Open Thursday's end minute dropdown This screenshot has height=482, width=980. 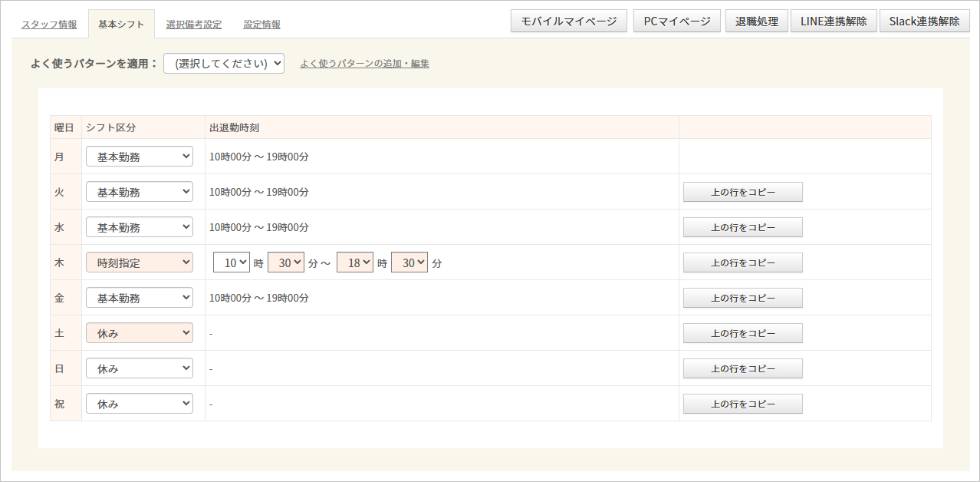[409, 262]
